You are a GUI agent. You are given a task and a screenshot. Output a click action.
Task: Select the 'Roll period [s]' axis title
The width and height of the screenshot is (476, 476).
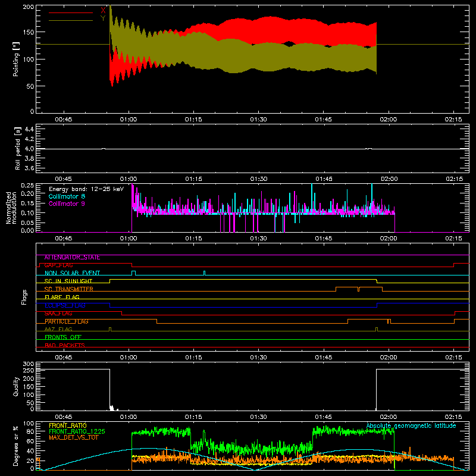[x=18, y=148]
